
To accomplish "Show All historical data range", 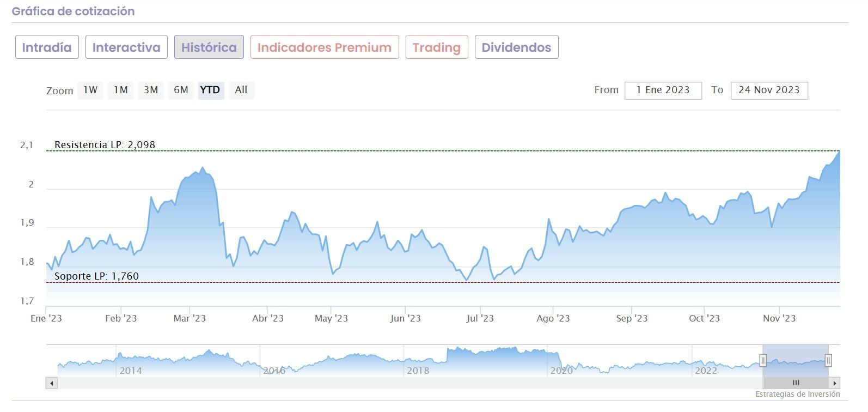I will pos(241,90).
